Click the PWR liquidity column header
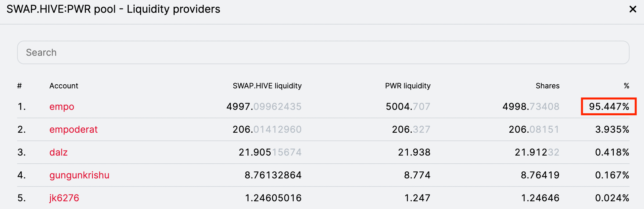This screenshot has height=209, width=644. 408,86
